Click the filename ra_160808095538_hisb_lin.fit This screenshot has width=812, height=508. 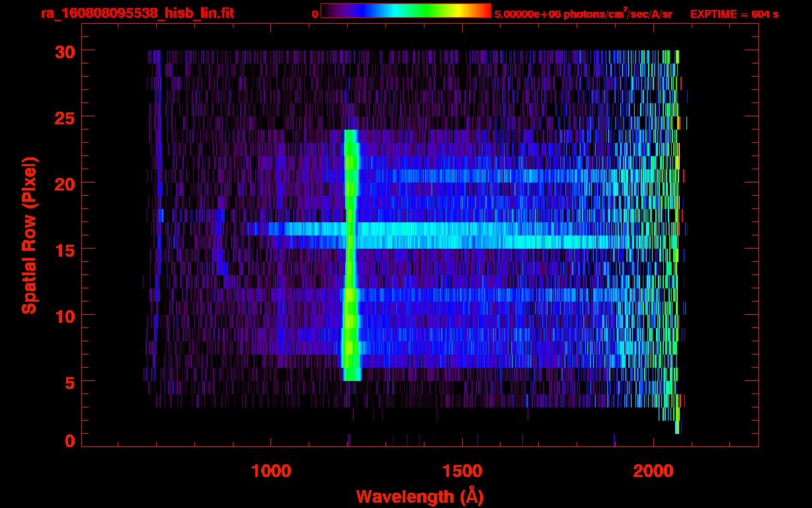(x=137, y=13)
